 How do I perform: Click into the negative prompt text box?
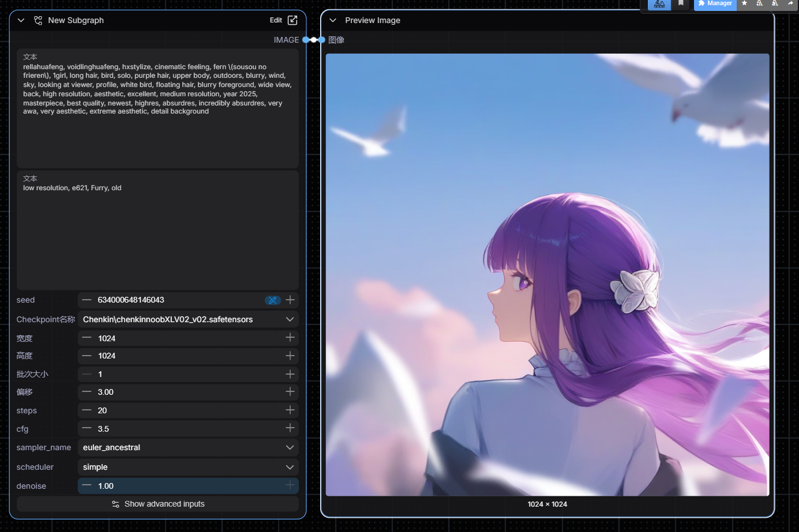click(x=157, y=230)
